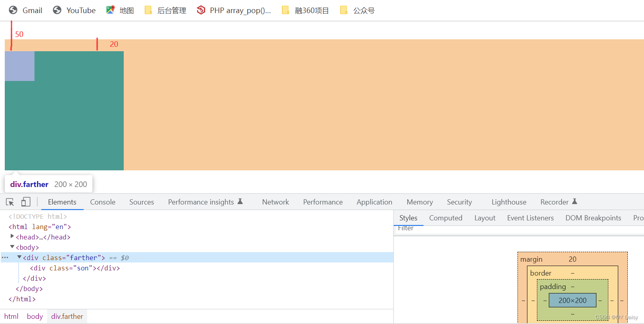Image resolution: width=644 pixels, height=324 pixels.
Task: Select the Computed sidebar tab
Action: [446, 218]
